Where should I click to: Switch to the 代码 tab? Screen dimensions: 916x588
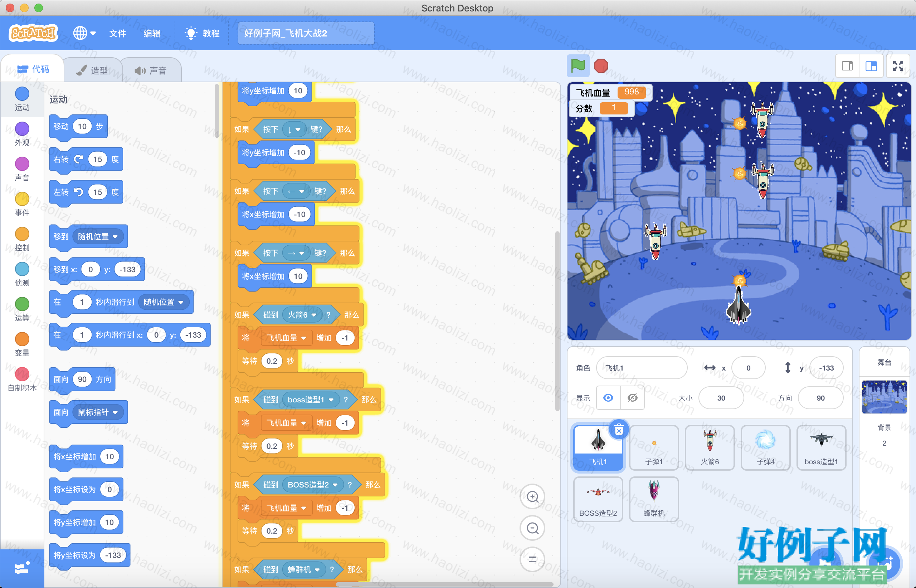33,69
